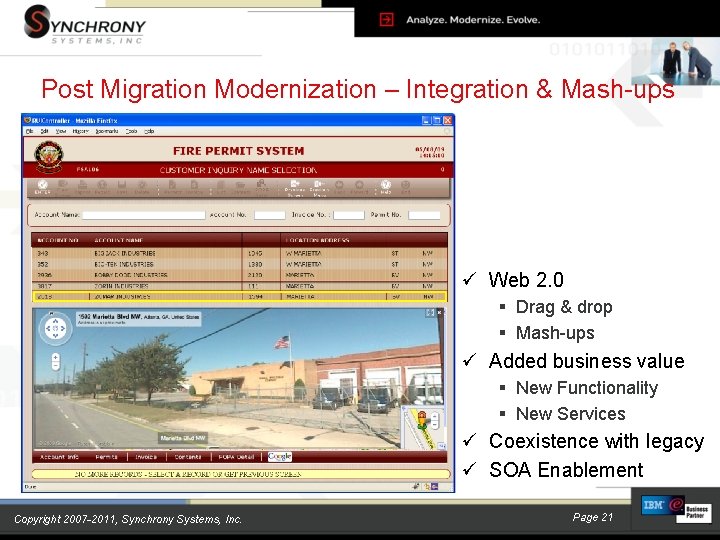Click the Delete toolbar icon
The width and height of the screenshot is (720, 540).
[142, 187]
